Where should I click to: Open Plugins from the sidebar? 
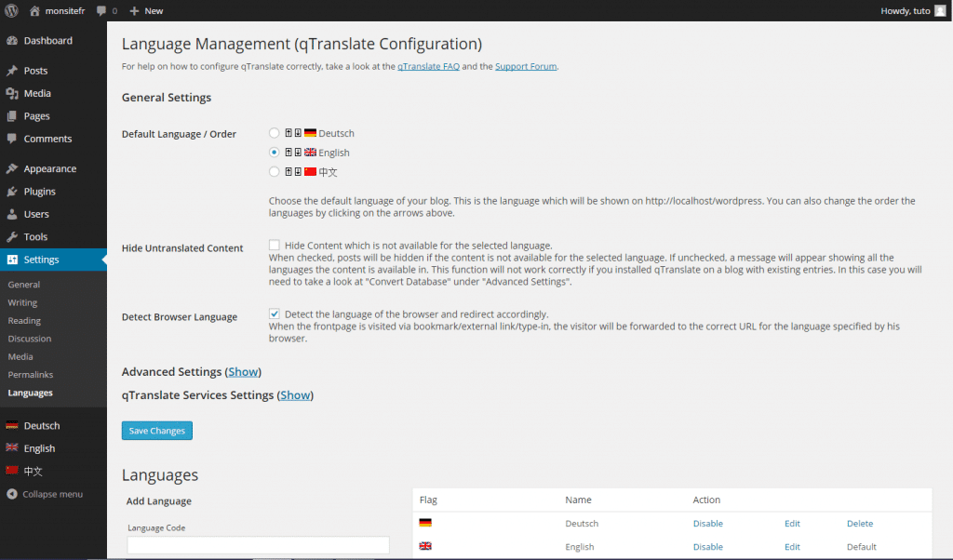pyautogui.click(x=39, y=192)
